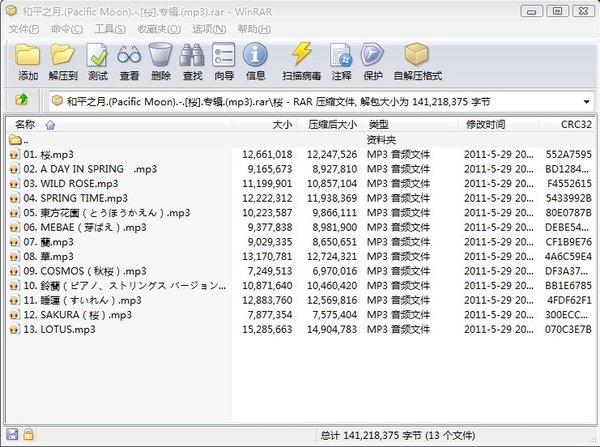This screenshot has height=447, width=600.
Task: Start Virus Scan (扫描病毒) tool
Action: click(301, 59)
